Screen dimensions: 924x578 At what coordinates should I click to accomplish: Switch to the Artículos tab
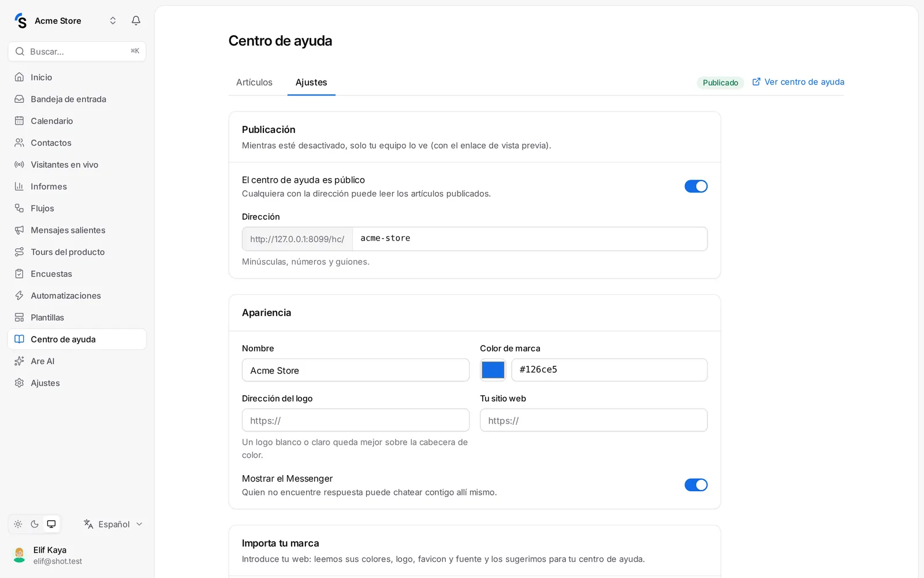(254, 82)
